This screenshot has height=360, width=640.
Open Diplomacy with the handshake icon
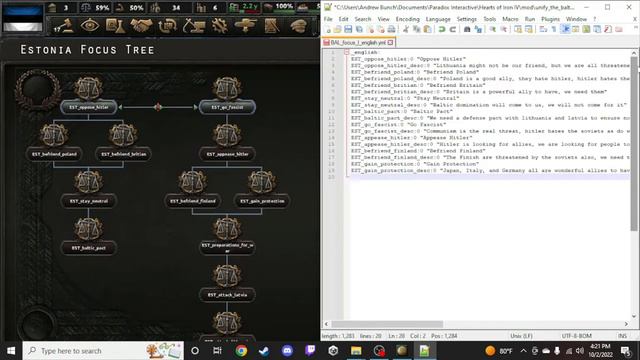click(x=141, y=26)
